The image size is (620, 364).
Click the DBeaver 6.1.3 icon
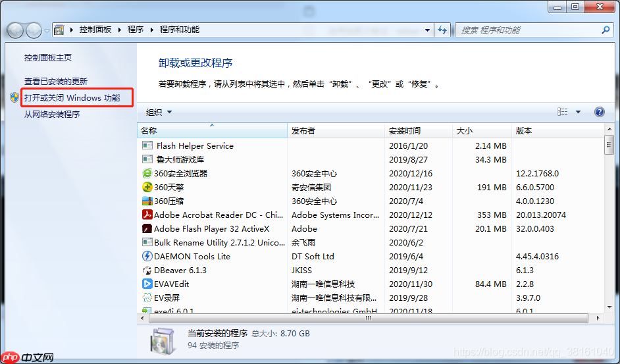pos(147,271)
